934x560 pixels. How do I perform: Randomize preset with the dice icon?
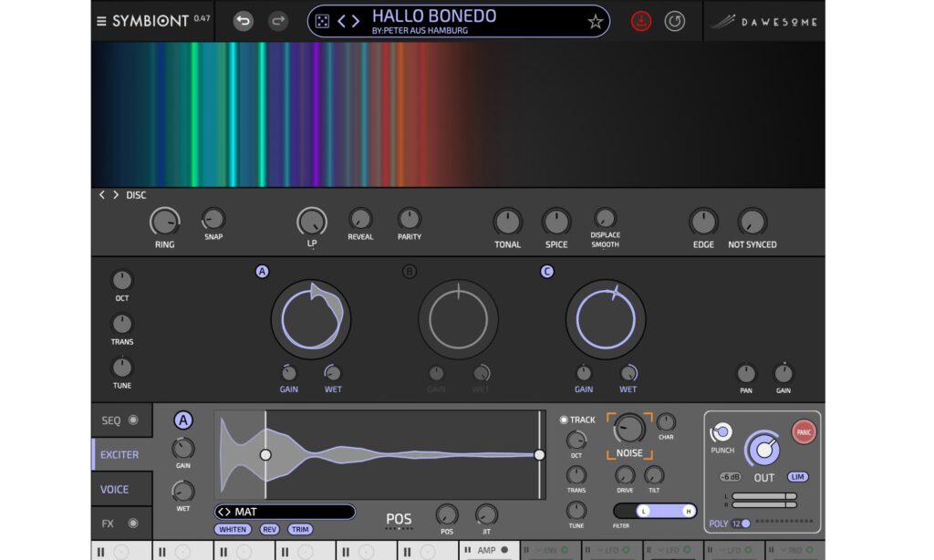click(323, 21)
